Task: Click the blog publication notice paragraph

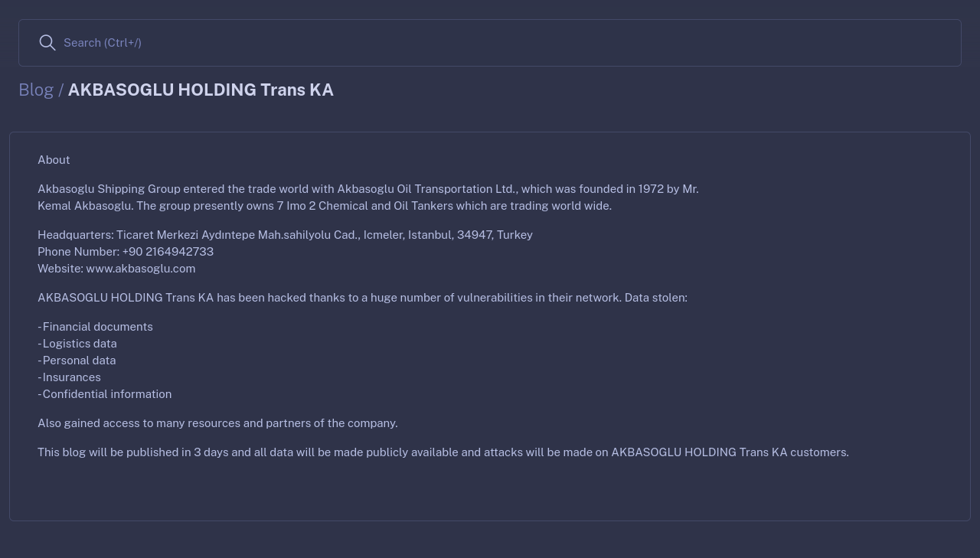Action: tap(443, 452)
